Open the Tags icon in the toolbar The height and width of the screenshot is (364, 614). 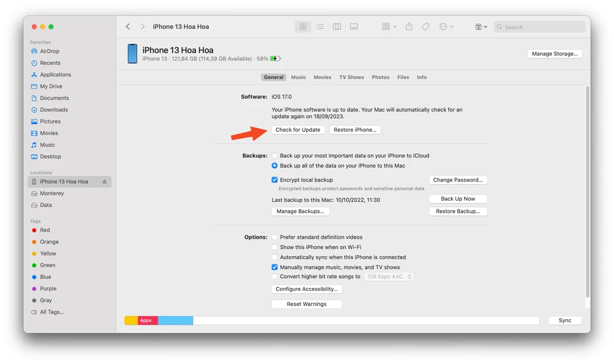426,26
